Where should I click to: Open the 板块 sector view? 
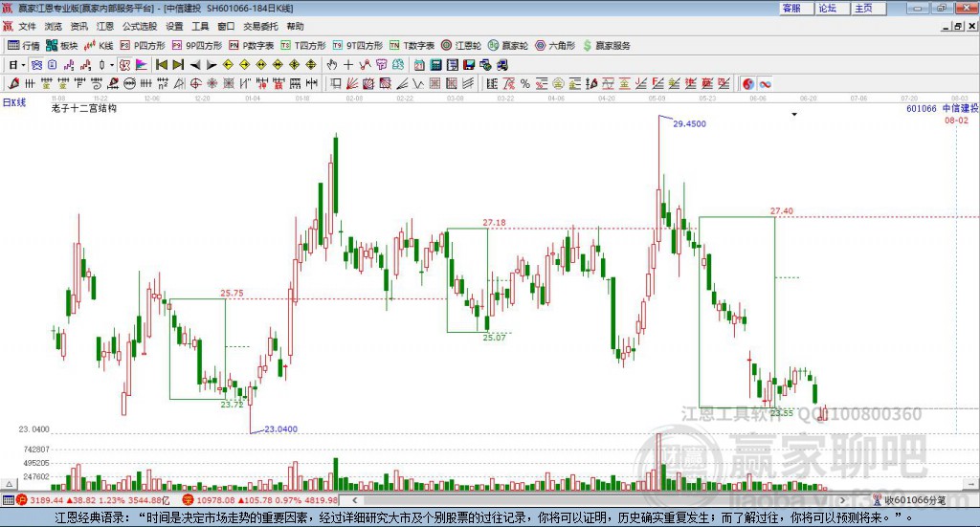[x=61, y=46]
